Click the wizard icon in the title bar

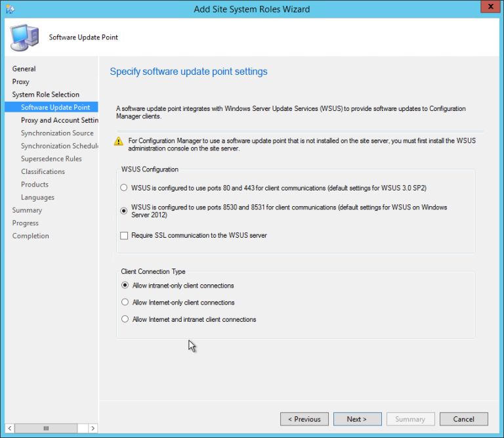point(10,9)
